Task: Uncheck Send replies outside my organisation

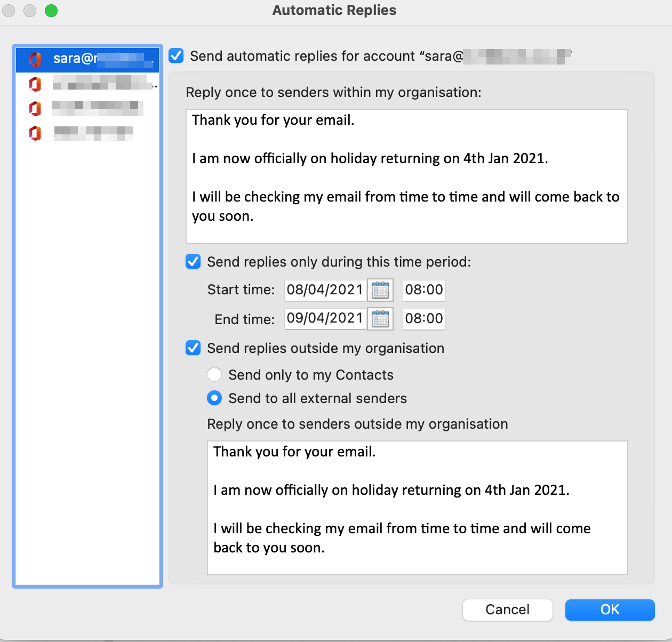Action: click(x=193, y=348)
